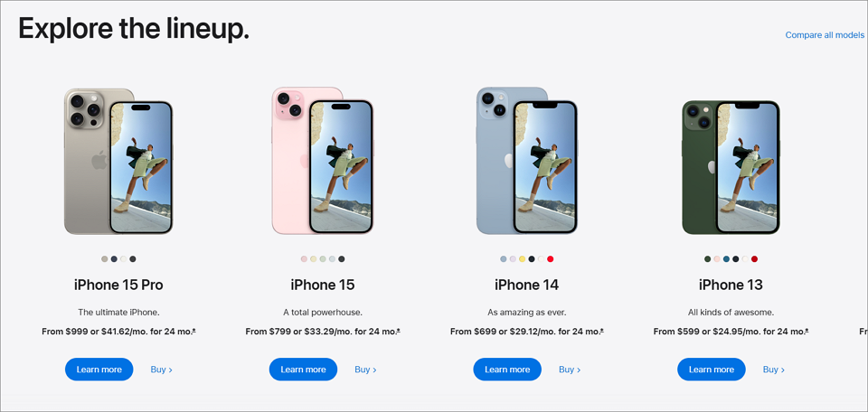The width and height of the screenshot is (868, 412).
Task: Select natural titanium swatch for iPhone 15 Pro
Action: click(105, 258)
